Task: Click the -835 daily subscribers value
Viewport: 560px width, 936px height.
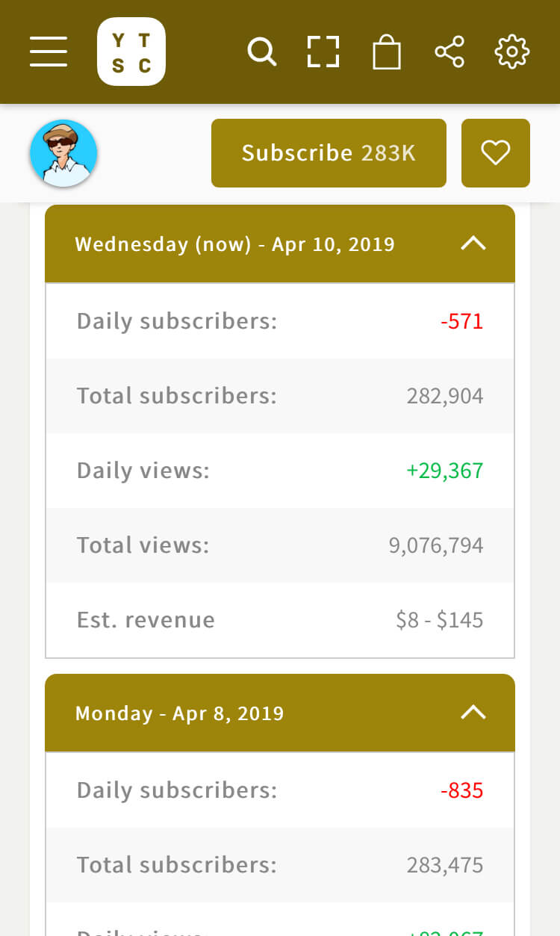Action: [461, 790]
